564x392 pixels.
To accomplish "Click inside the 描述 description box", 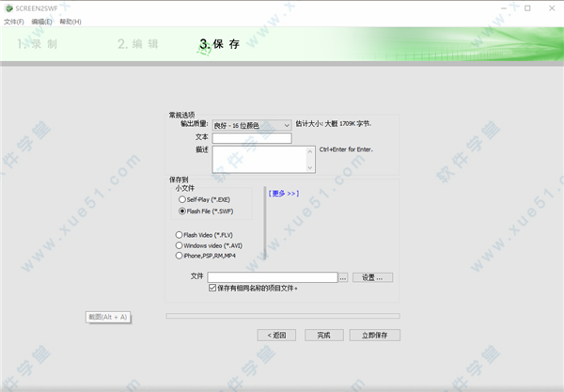I will (x=263, y=158).
